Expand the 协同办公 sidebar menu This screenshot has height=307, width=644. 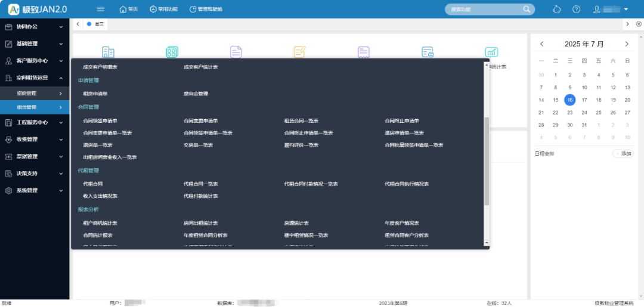tap(34, 27)
